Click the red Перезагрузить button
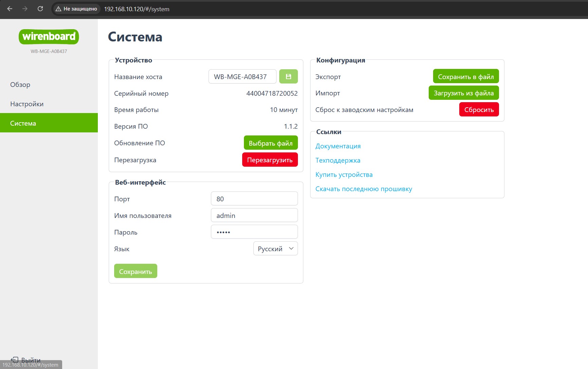Image resolution: width=588 pixels, height=369 pixels. (x=270, y=160)
